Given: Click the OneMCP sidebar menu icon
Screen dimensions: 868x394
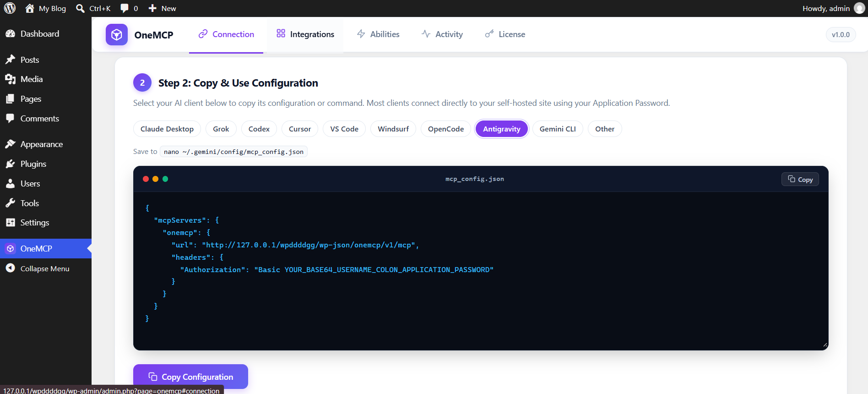Looking at the screenshot, I should click(x=10, y=248).
